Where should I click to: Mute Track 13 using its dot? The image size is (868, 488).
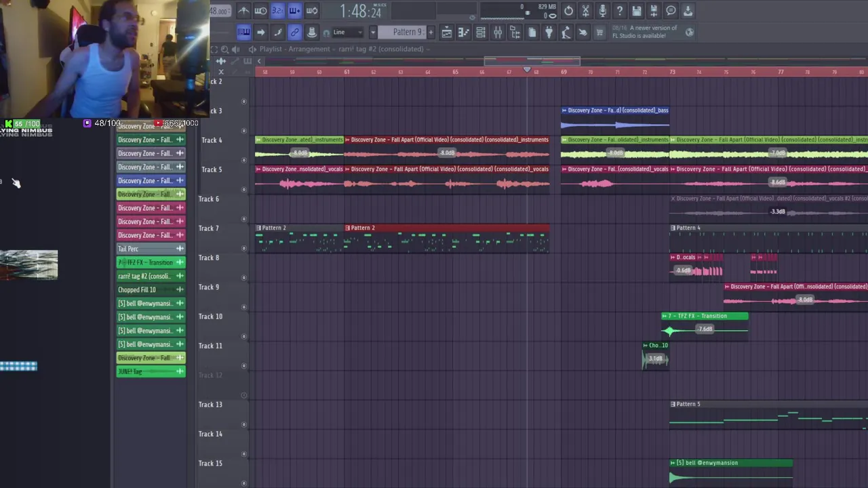(244, 425)
